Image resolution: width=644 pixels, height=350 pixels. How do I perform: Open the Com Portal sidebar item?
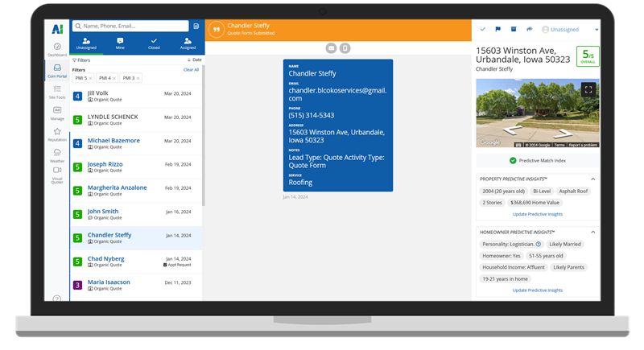[57, 71]
